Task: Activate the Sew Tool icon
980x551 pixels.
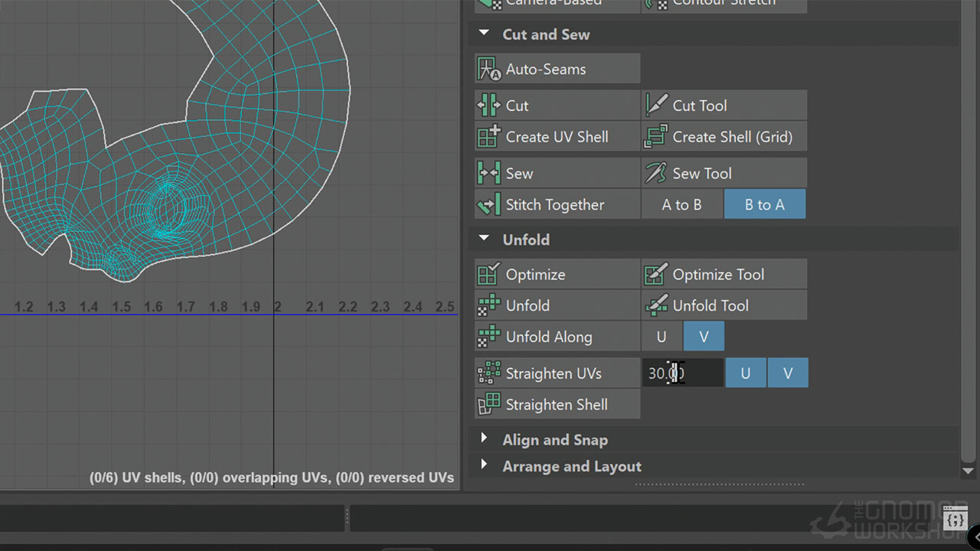Action: 656,174
